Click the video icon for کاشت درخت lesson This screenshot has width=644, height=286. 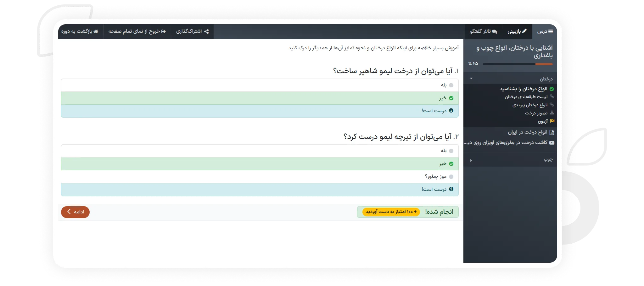point(552,143)
